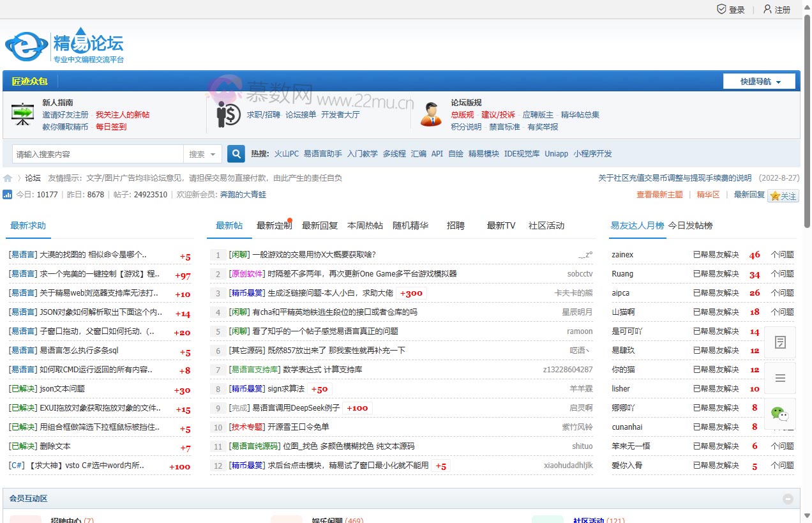Click the 精易论坛 logo
The height and width of the screenshot is (523, 812).
tap(64, 45)
